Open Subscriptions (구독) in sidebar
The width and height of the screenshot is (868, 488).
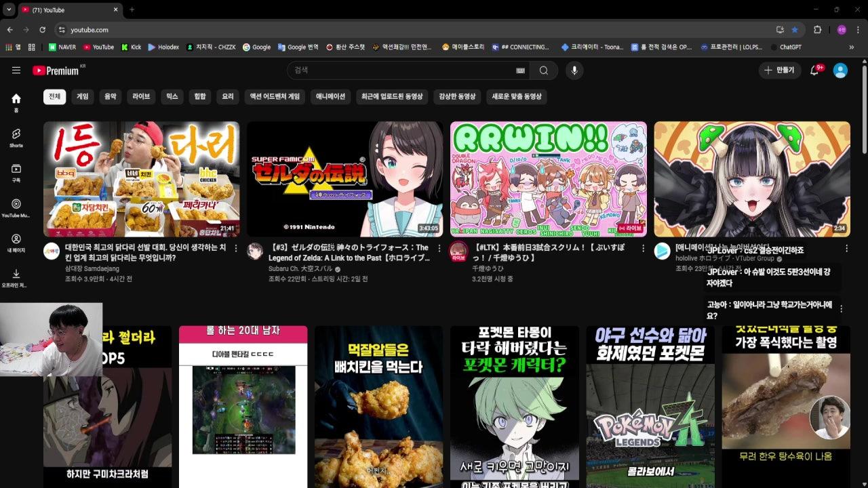click(x=16, y=173)
